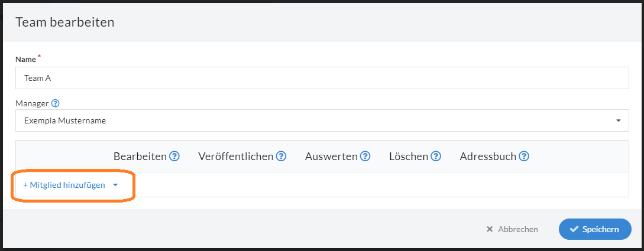Cancel editing via Abbrechen

(x=512, y=229)
